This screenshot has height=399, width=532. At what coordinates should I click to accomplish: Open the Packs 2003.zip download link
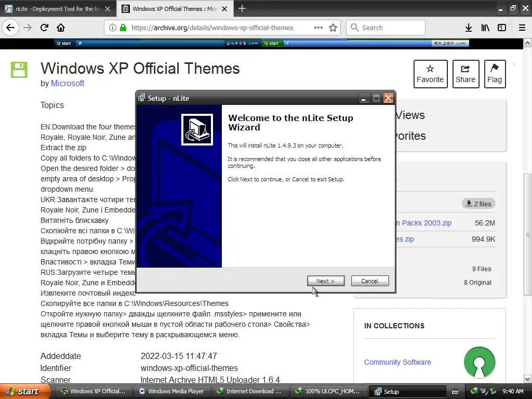click(423, 223)
